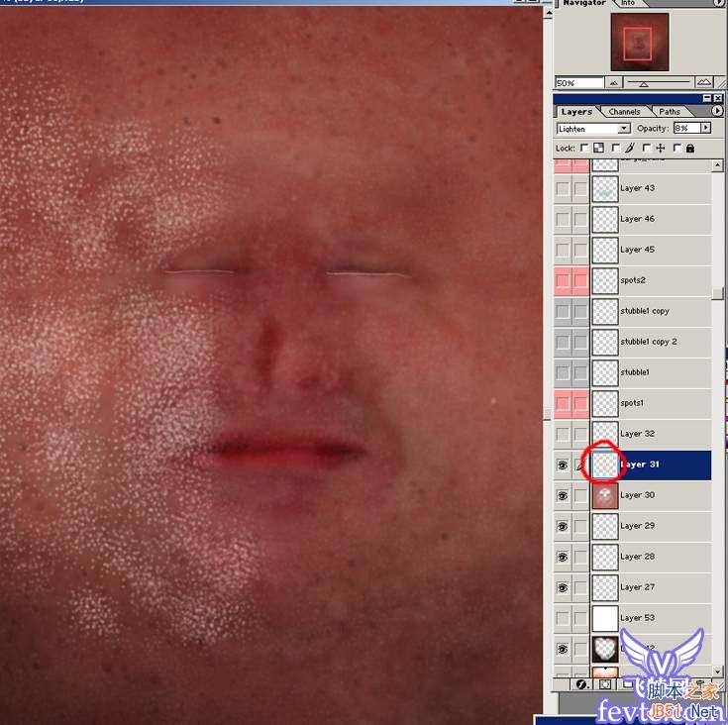Select the 'spots2' layer name
The height and width of the screenshot is (725, 728).
click(x=633, y=280)
